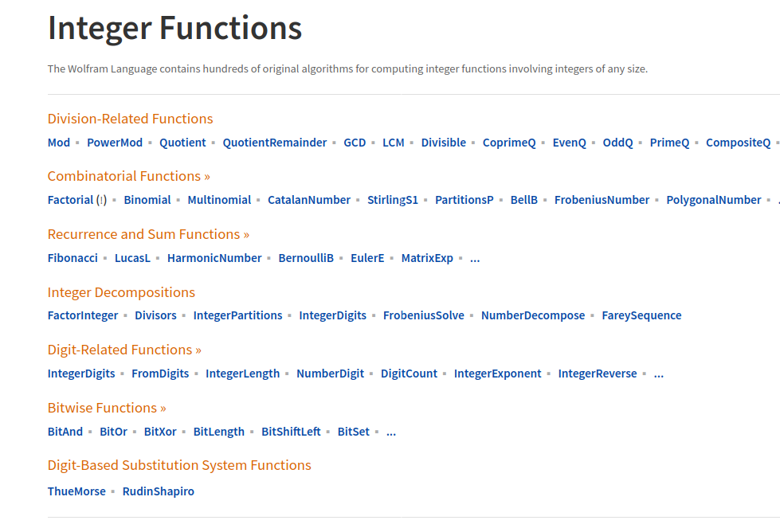
Task: Select the FareySequence link
Action: tap(641, 315)
